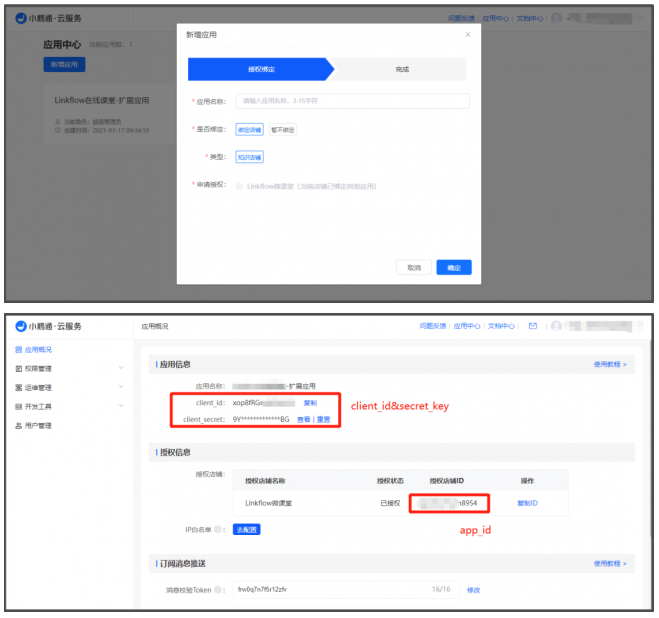659x618 pixels.
Task: Click 复制 link next to client_id
Action: 310,402
